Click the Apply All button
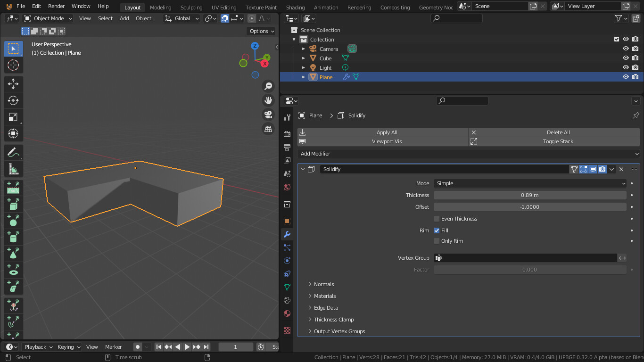 [x=387, y=132]
